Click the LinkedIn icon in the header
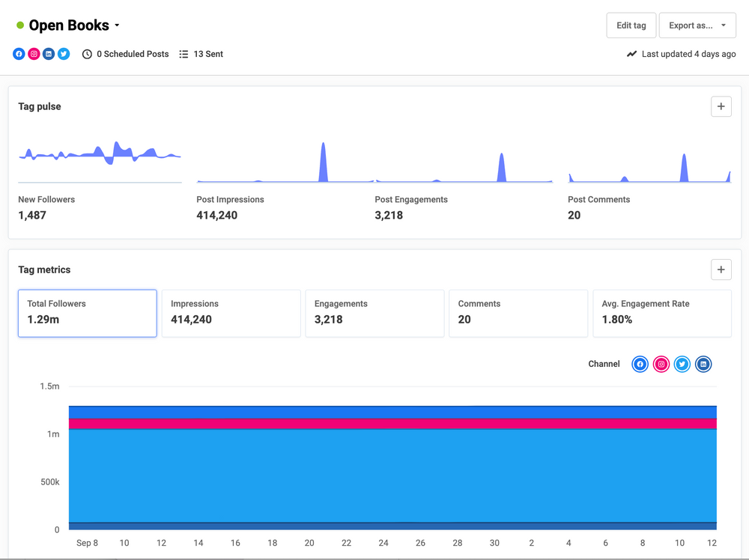 [x=48, y=53]
